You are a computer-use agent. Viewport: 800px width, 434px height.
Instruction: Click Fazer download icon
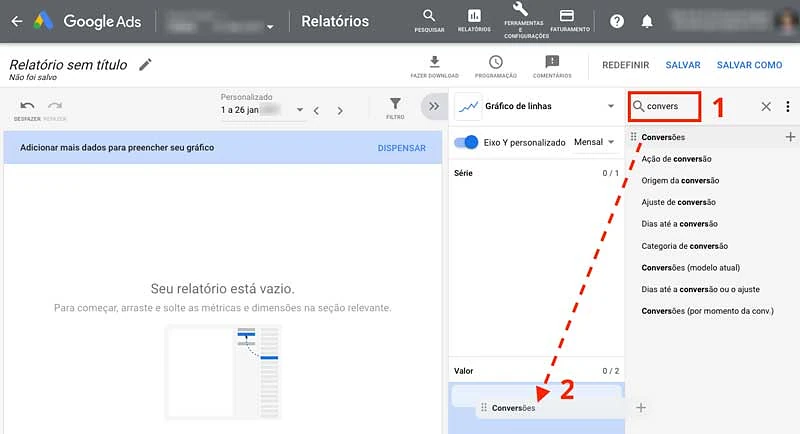pyautogui.click(x=435, y=67)
